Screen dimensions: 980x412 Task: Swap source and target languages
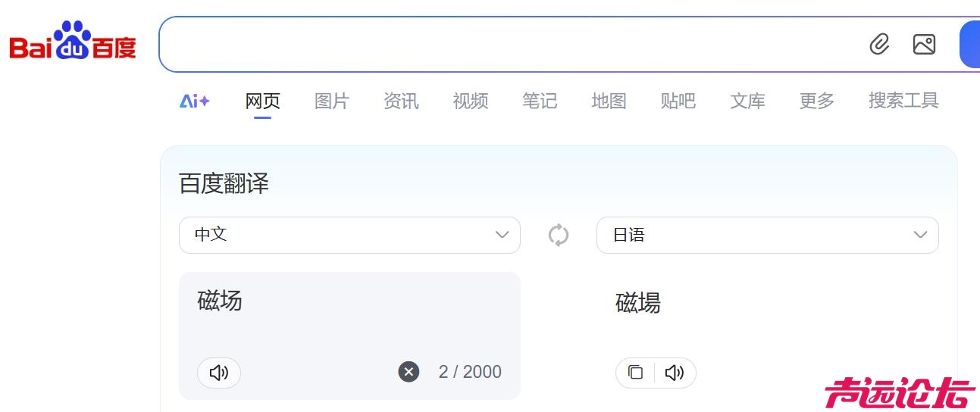[559, 235]
